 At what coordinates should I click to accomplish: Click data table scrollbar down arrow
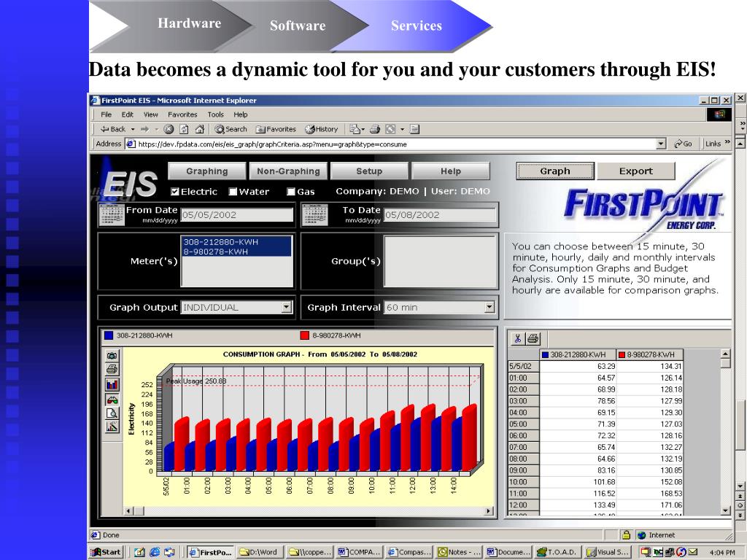pos(726,510)
